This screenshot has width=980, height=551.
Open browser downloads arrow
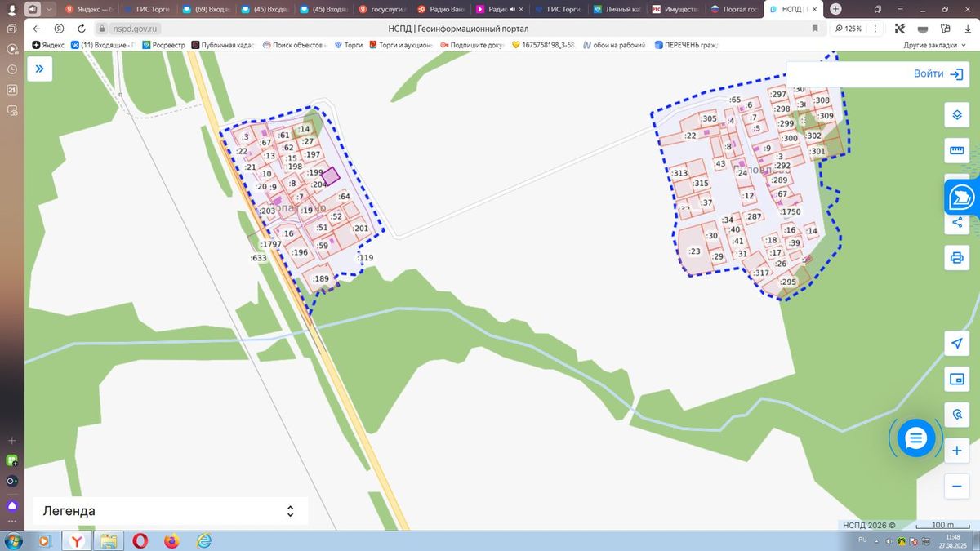[967, 29]
